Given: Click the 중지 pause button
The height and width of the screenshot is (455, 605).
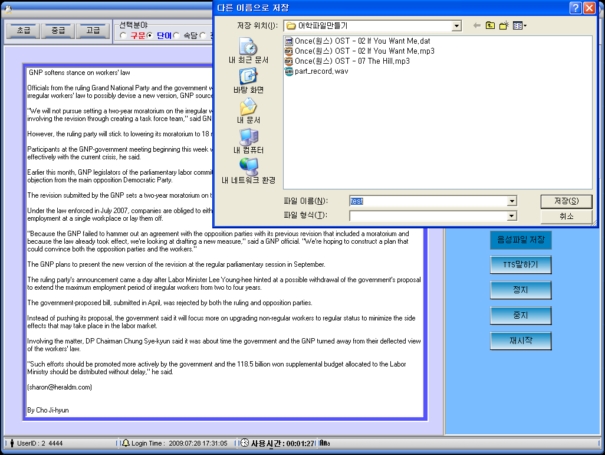Looking at the screenshot, I should 521,316.
